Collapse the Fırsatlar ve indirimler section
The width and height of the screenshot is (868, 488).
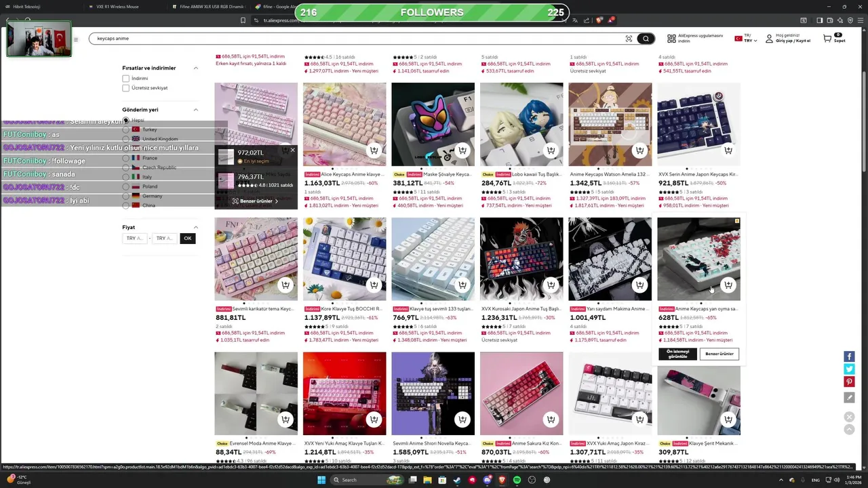[196, 68]
